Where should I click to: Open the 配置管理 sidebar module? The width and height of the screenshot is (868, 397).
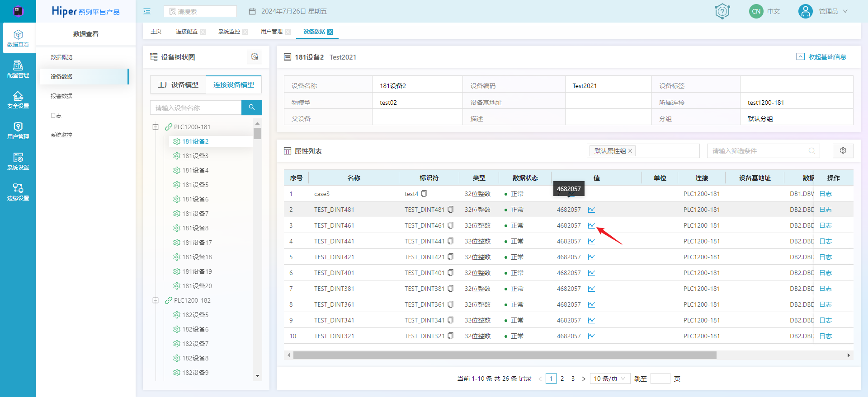[x=18, y=69]
